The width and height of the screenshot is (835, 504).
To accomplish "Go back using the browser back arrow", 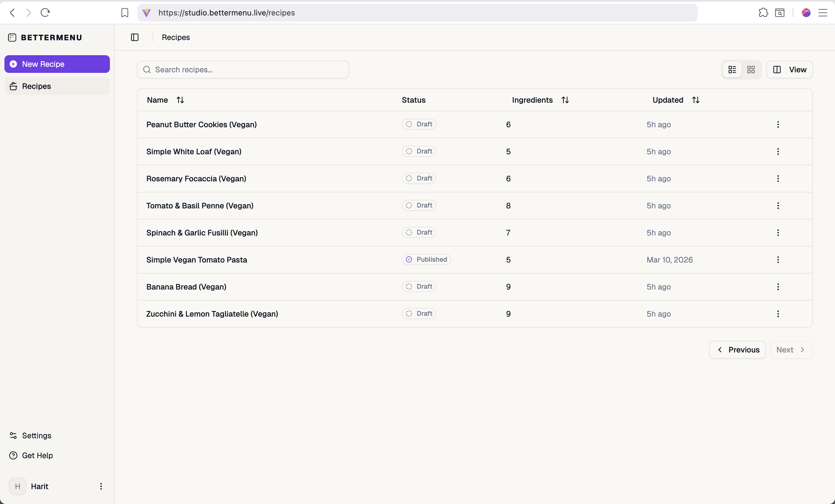I will click(x=12, y=12).
